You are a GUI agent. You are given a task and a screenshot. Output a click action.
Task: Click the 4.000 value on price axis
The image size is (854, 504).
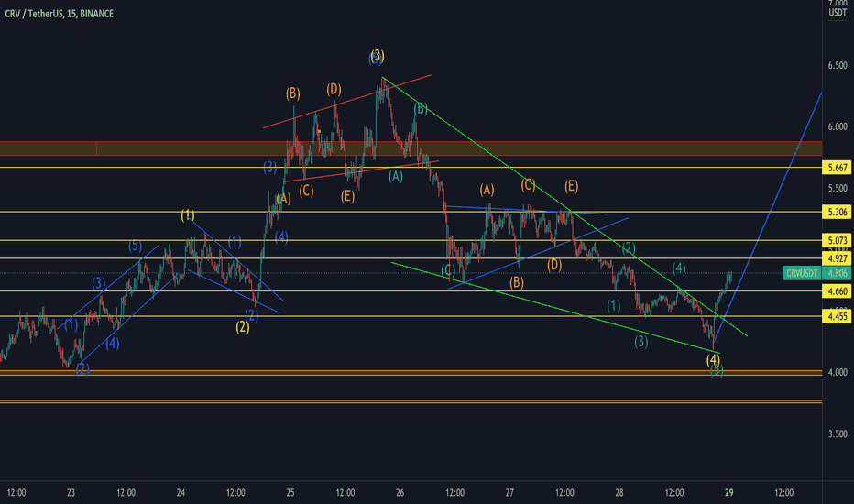(x=838, y=373)
